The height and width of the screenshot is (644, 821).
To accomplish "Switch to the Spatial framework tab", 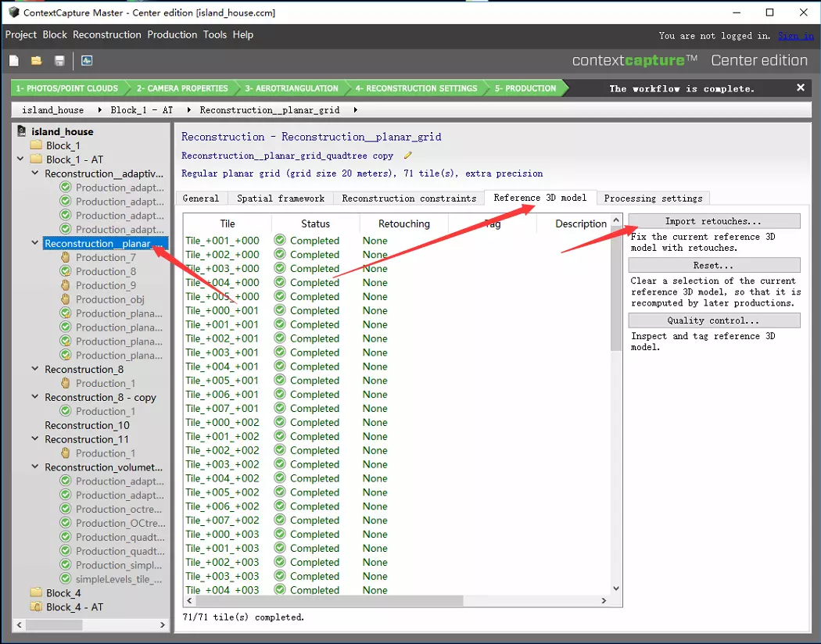I will (281, 199).
